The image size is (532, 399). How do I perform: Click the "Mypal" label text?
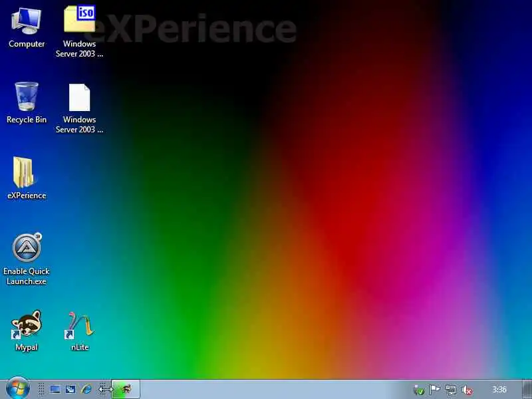[x=26, y=347]
